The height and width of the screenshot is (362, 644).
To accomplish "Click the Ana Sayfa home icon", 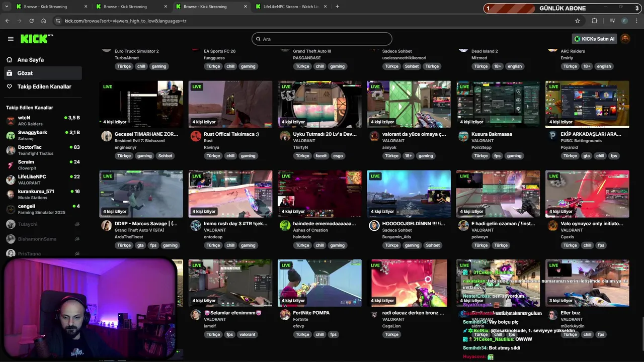I will (x=9, y=59).
